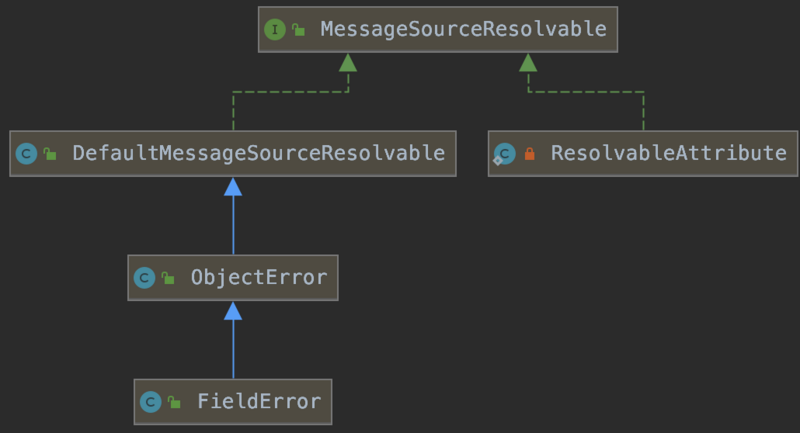The image size is (800, 433).
Task: Click the class icon on FieldError
Action: [151, 402]
